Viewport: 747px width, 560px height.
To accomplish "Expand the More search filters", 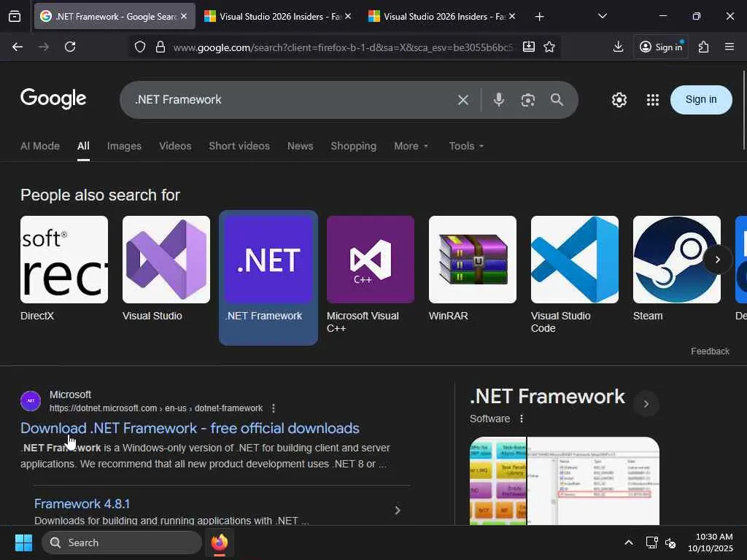I will pos(411,146).
